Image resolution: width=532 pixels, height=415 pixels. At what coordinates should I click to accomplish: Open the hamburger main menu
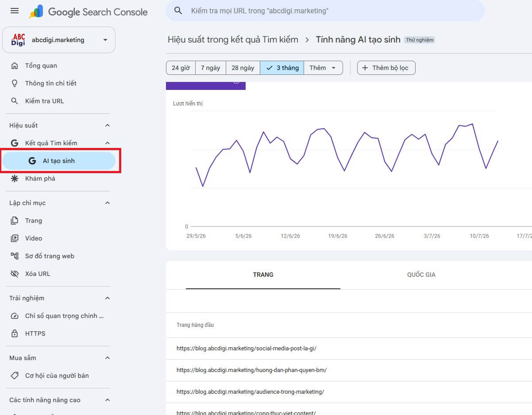(15, 11)
